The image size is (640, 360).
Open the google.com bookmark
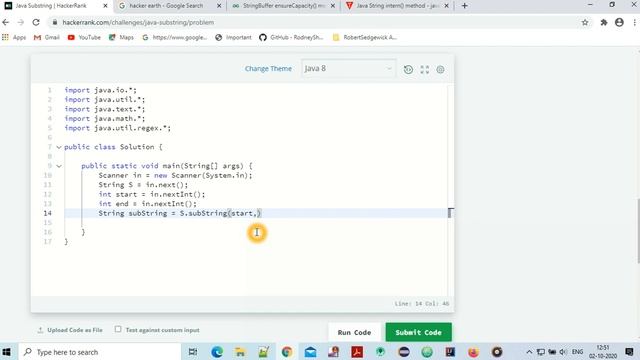tap(175, 37)
